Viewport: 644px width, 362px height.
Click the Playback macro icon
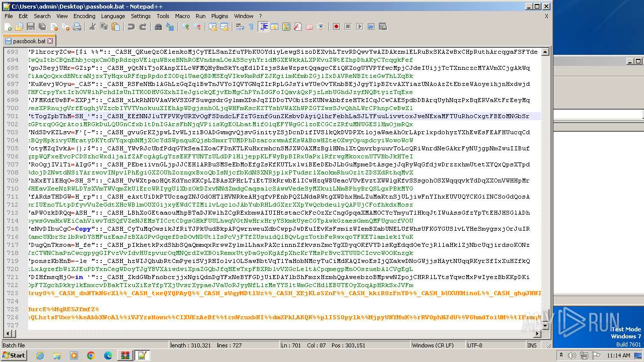click(359, 27)
